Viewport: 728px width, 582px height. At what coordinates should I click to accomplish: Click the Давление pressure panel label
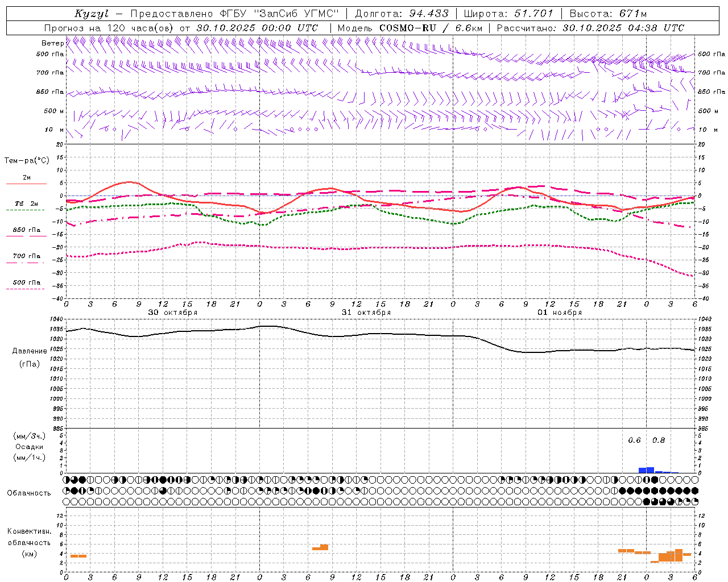[30, 351]
